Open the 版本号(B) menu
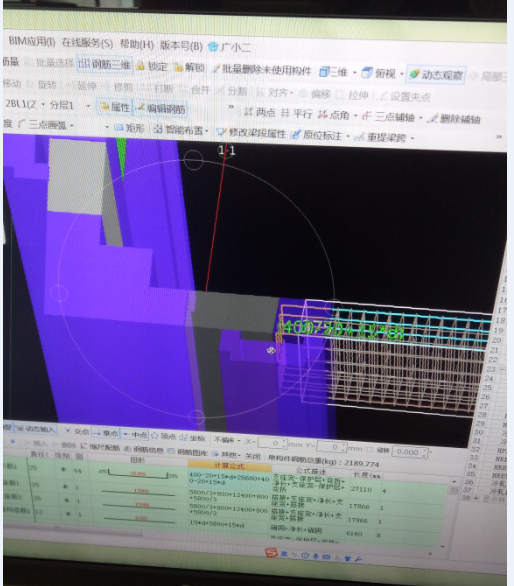Screen dimensions: 514x586 [181, 46]
